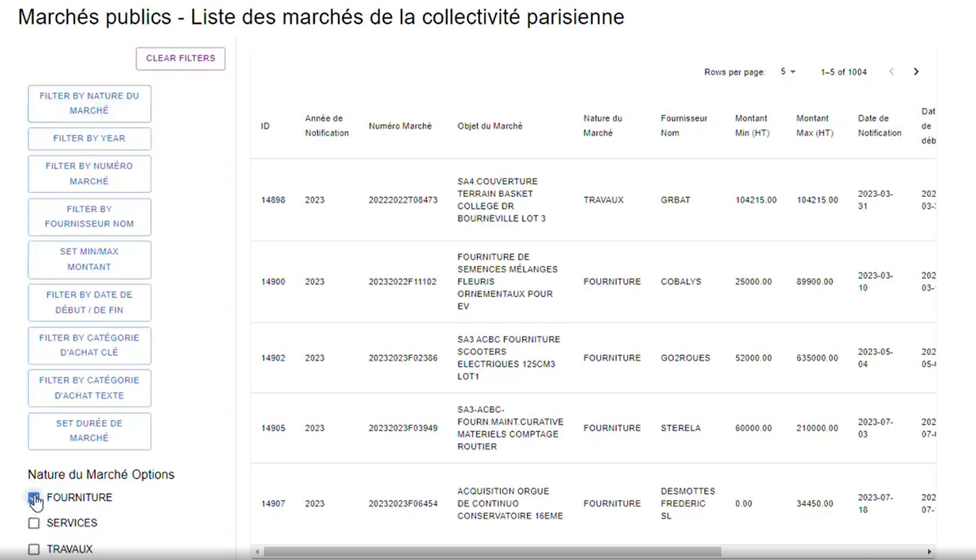Enable the TRAVAUX checkbox

pos(34,549)
